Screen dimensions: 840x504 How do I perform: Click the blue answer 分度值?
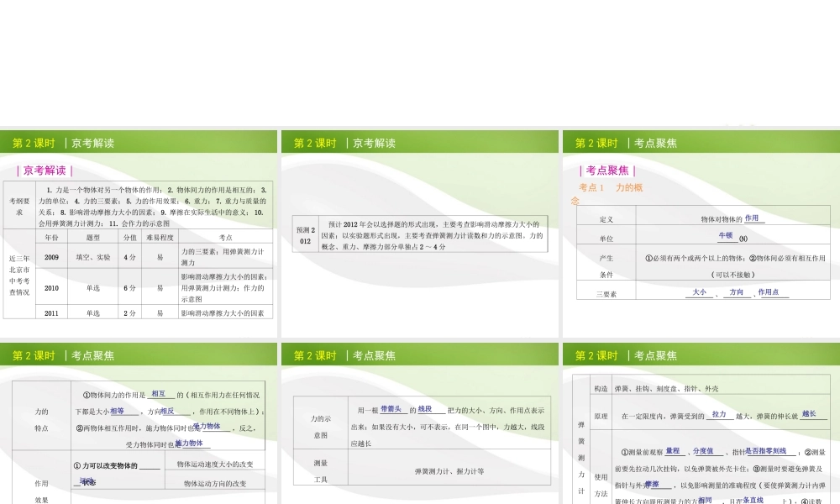point(703,451)
